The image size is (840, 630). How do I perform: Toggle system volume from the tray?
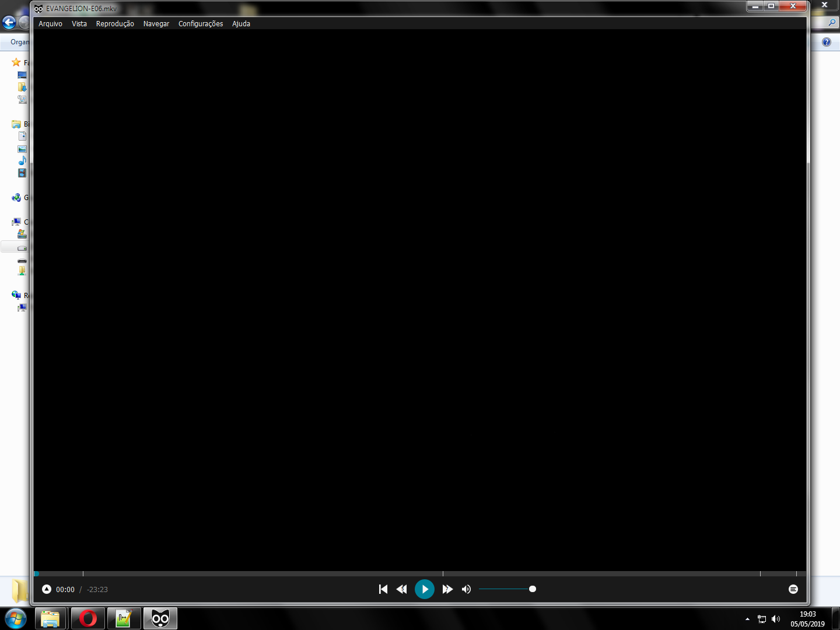click(x=776, y=619)
